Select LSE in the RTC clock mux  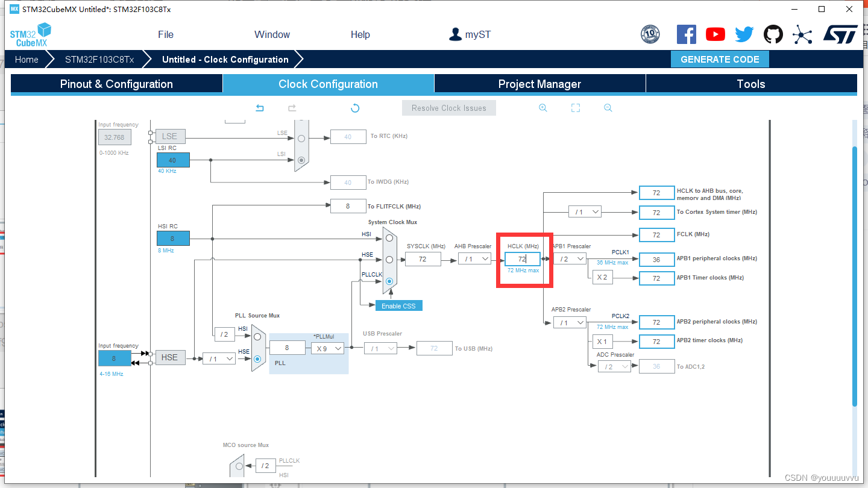[x=301, y=138]
